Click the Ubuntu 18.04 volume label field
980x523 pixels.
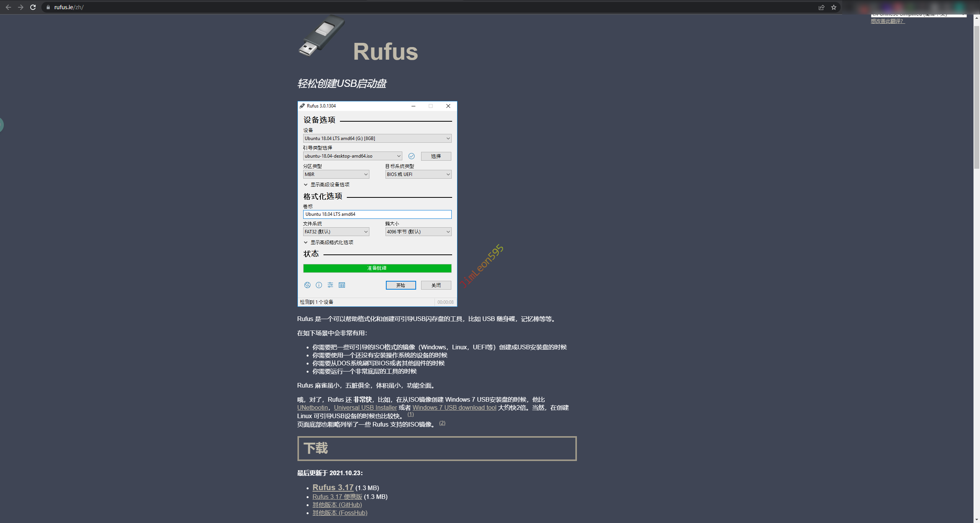click(x=377, y=214)
